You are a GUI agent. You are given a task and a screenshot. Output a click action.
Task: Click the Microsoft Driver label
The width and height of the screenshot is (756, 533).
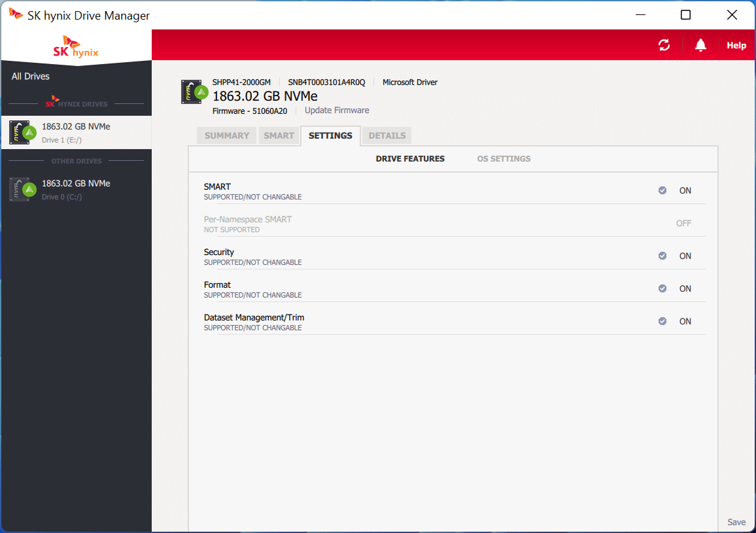tap(410, 82)
